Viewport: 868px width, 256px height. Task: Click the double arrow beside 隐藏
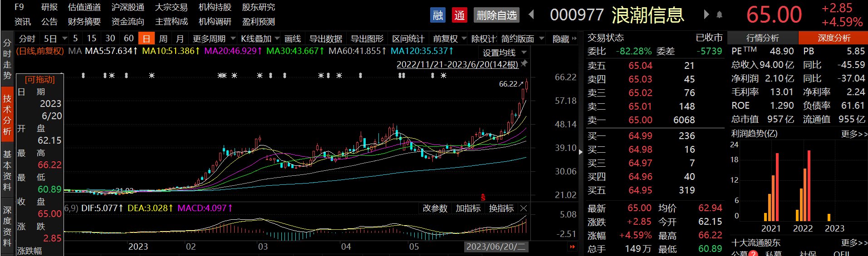coord(574,39)
